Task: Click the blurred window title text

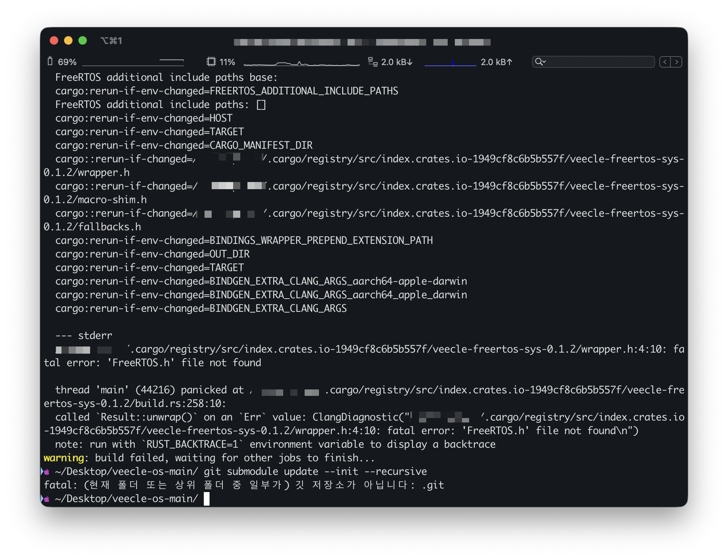Action: [361, 43]
